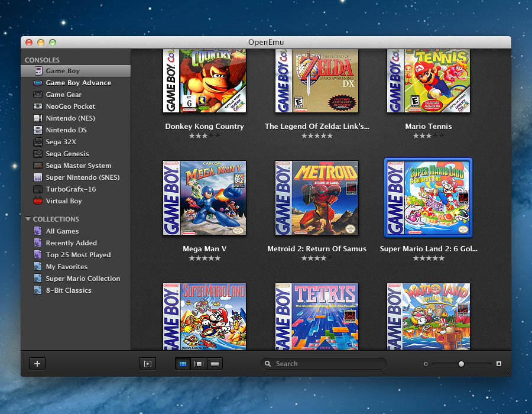
Task: Click the play/gameplay view button in toolbar
Action: click(x=148, y=364)
